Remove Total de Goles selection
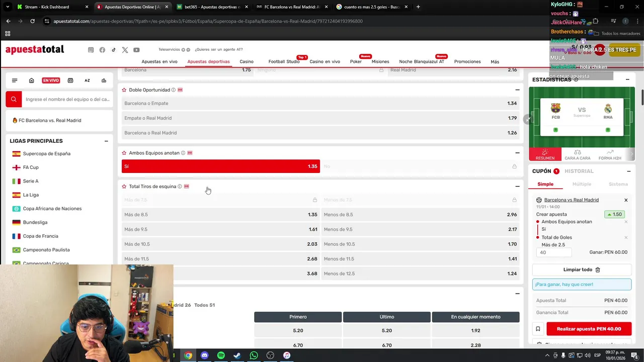644x362 pixels. click(626, 237)
